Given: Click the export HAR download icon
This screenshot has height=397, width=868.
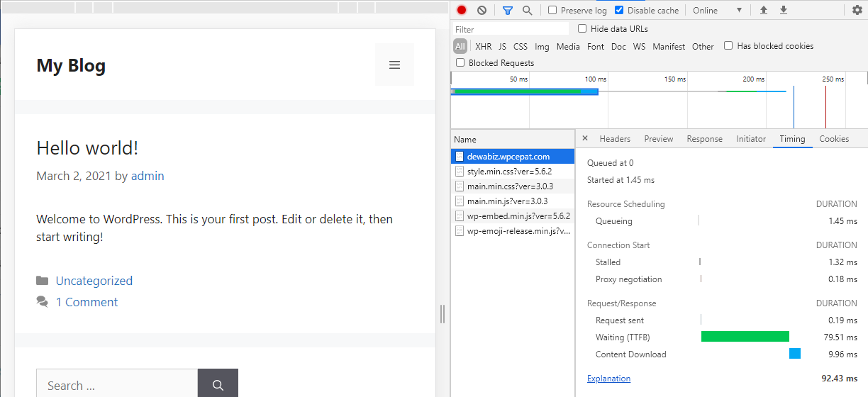Looking at the screenshot, I should pyautogui.click(x=784, y=11).
